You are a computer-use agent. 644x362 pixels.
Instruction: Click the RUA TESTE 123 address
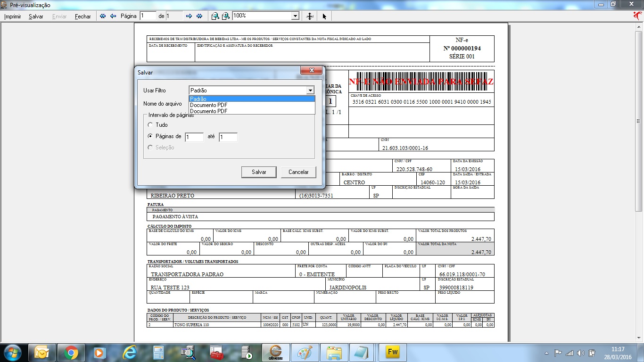pos(170,288)
